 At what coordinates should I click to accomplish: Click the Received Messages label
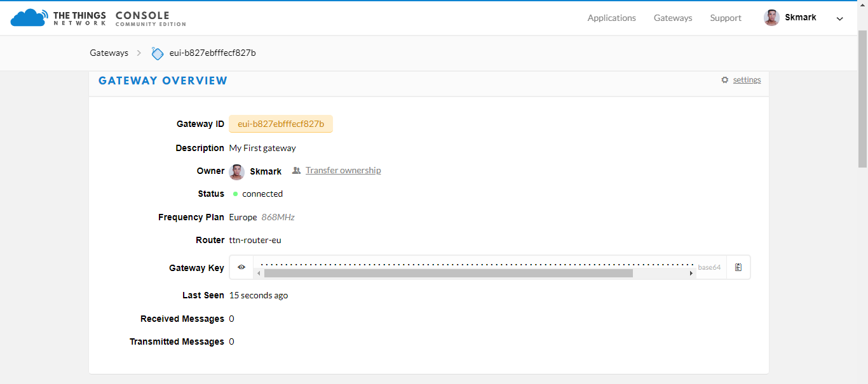pos(182,319)
